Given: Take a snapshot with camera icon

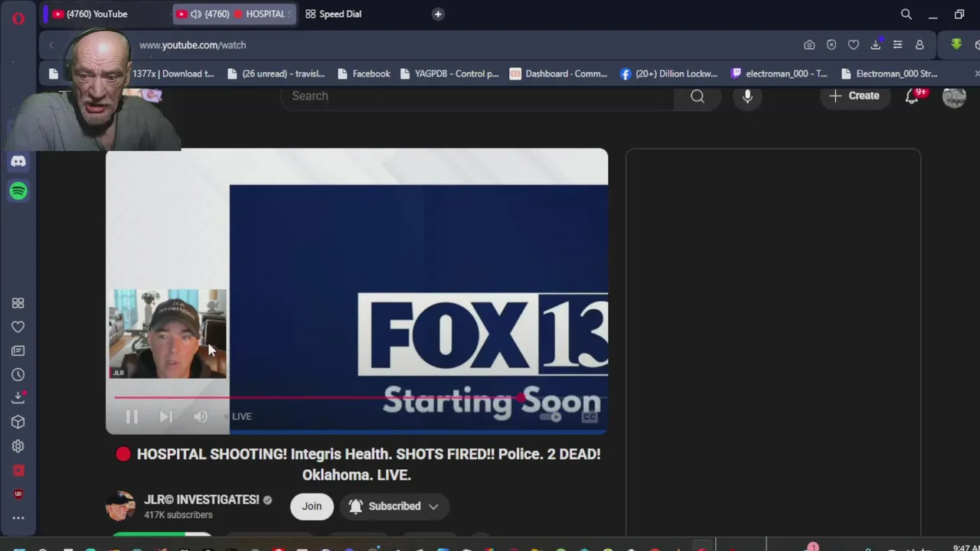Looking at the screenshot, I should (x=809, y=45).
